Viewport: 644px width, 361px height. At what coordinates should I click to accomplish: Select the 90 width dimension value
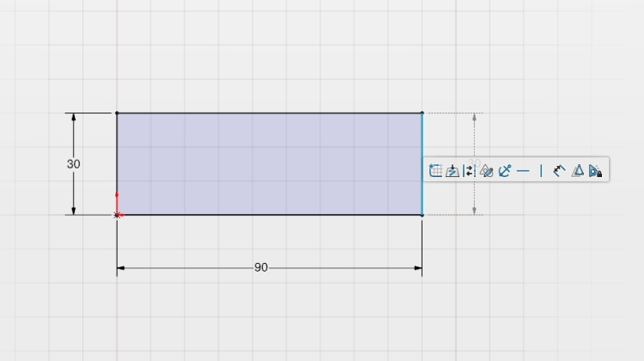tap(261, 268)
